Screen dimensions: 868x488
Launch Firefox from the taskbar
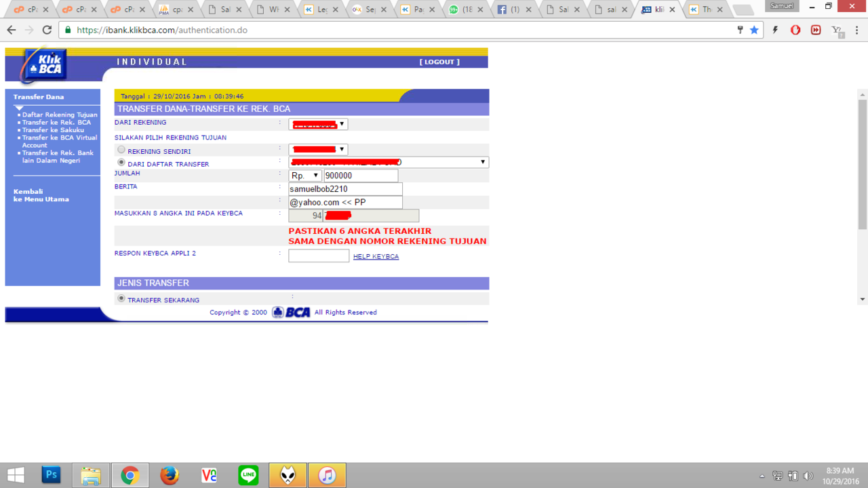point(170,475)
